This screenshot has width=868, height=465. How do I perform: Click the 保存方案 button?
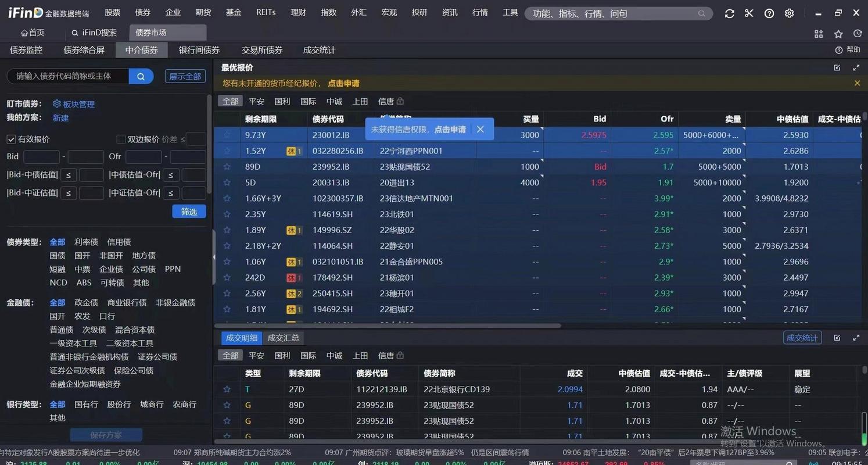tap(106, 435)
